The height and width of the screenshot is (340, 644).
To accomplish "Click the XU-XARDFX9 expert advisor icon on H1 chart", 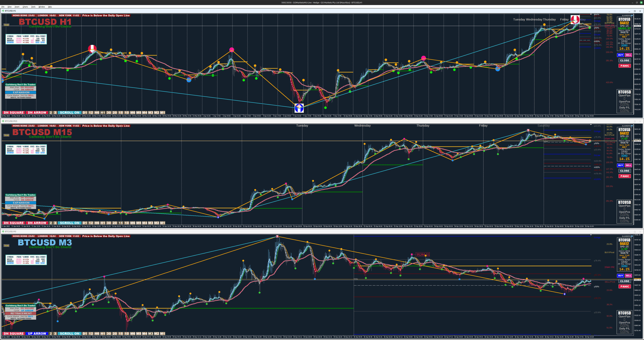I will click(x=632, y=16).
